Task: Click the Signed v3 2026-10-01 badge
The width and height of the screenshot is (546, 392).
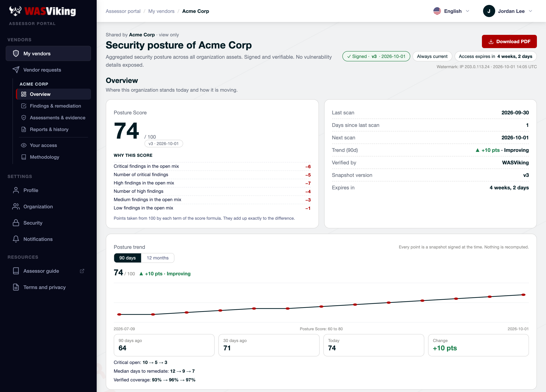Action: tap(376, 56)
